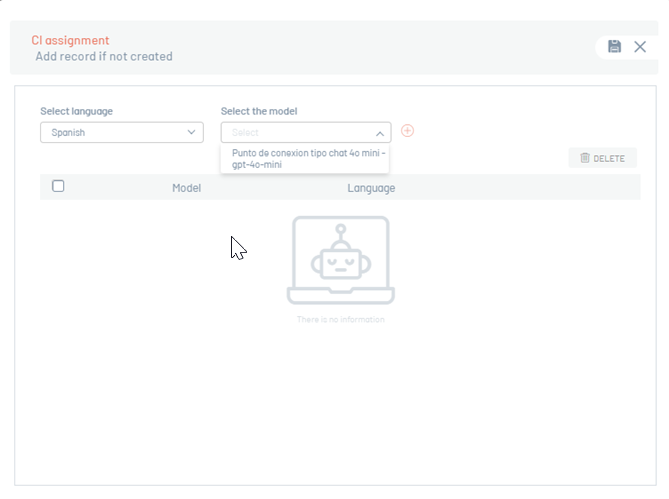The height and width of the screenshot is (499, 669).
Task: Click the Model column header
Action: pos(186,188)
